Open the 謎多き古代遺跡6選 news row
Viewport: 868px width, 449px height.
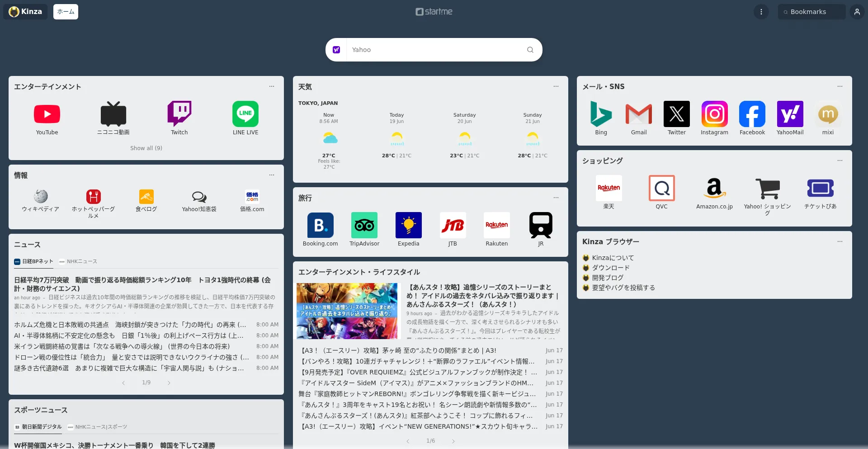pos(146,368)
